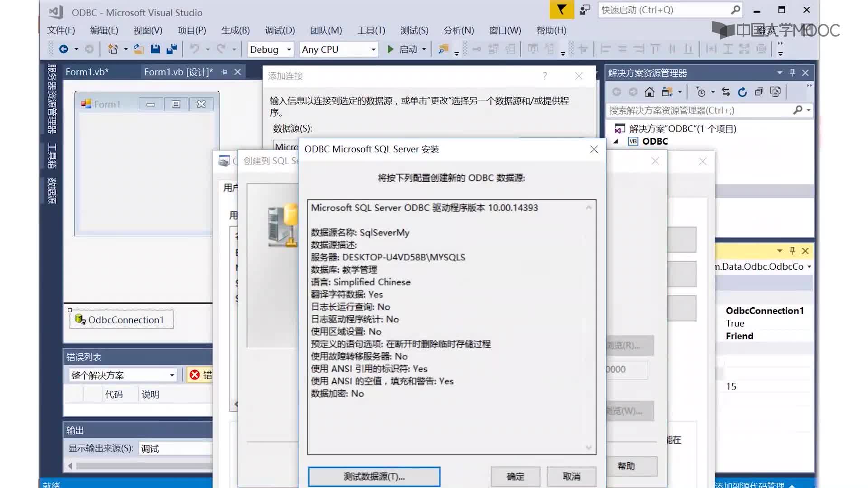Click OK (确定) in ODBC setup dialog
This screenshot has width=868, height=488.
(x=515, y=476)
